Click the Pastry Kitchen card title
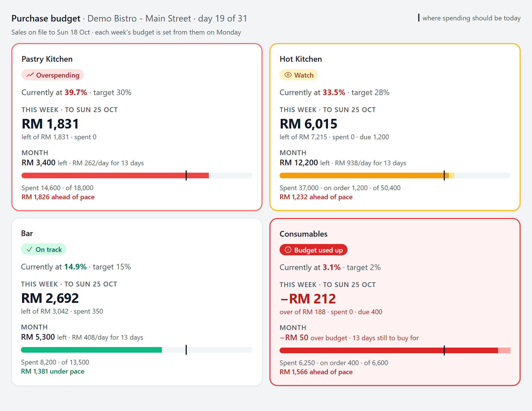The width and height of the screenshot is (532, 411). pos(47,59)
